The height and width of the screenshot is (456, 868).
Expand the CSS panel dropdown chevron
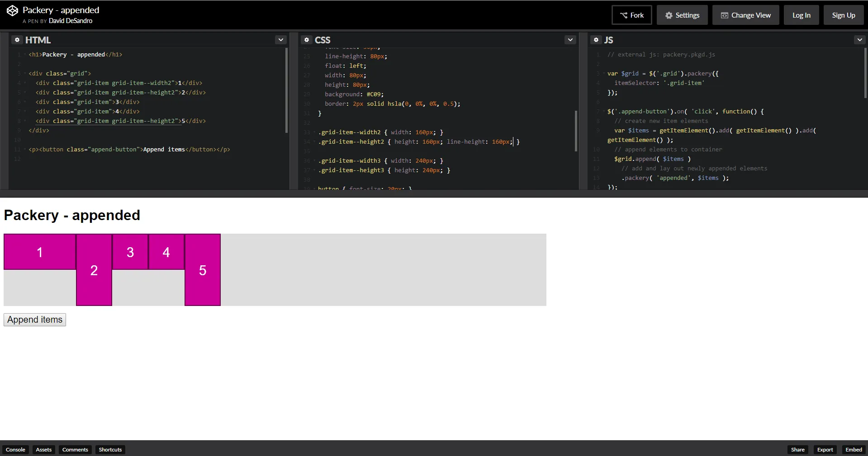point(570,40)
